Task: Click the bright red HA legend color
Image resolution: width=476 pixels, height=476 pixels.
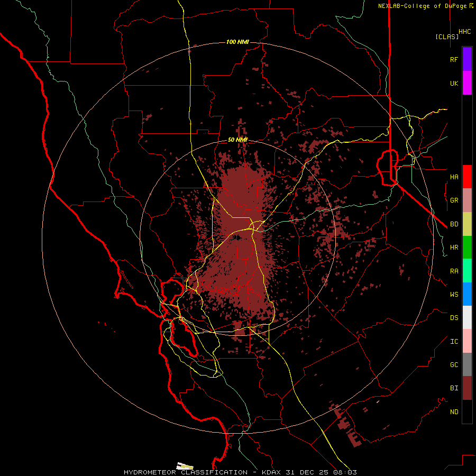Action: (x=467, y=177)
